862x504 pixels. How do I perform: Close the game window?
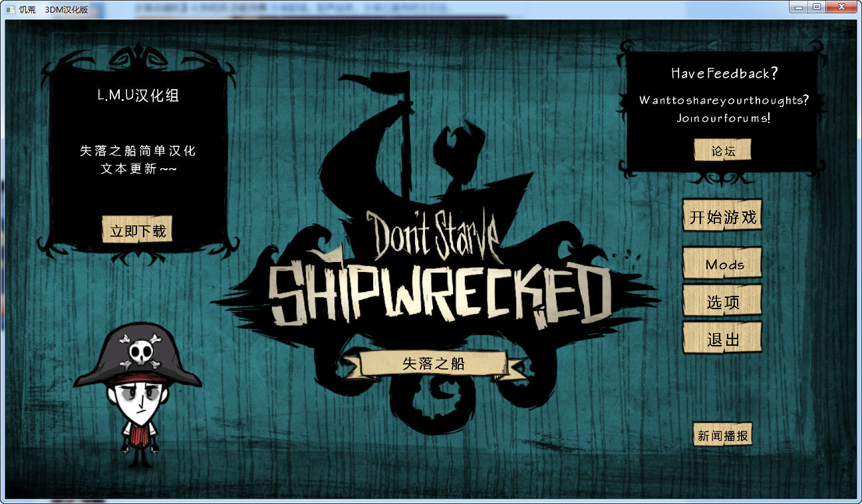pyautogui.click(x=841, y=7)
